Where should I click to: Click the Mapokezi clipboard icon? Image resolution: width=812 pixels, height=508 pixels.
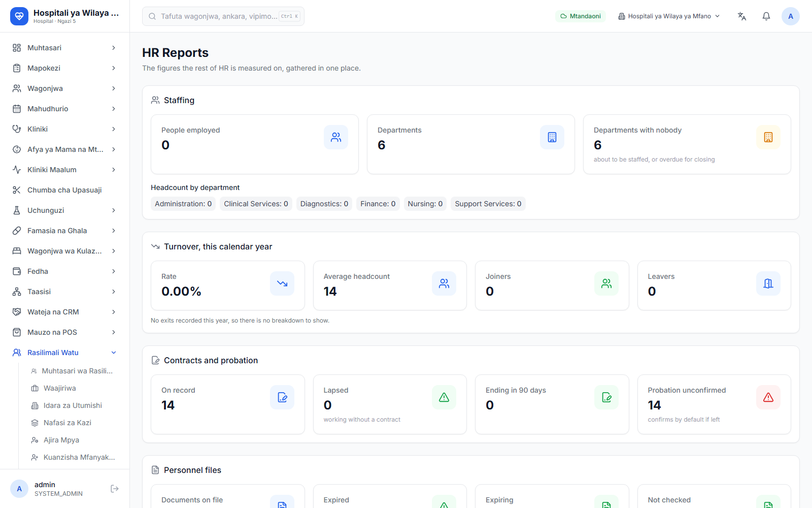tap(17, 68)
